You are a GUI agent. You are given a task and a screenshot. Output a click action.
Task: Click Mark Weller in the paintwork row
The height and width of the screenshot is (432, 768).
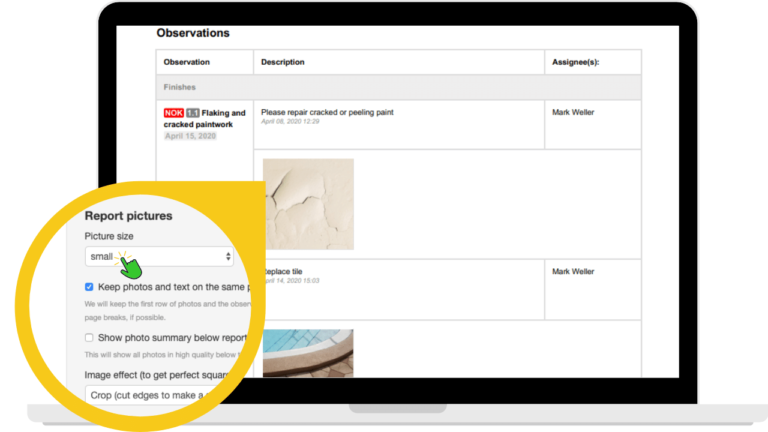pos(573,112)
